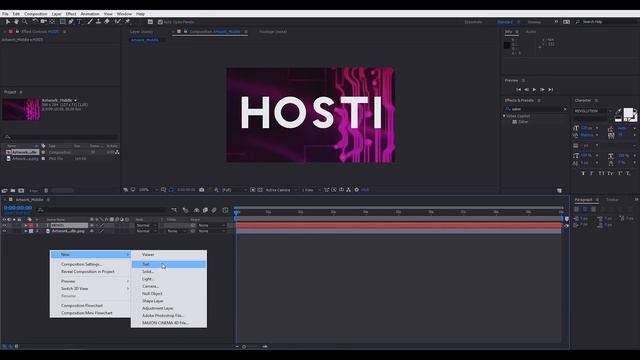Open the viewer magnification 100% dropdown
Viewport: 640px width, 360px height.
148,190
